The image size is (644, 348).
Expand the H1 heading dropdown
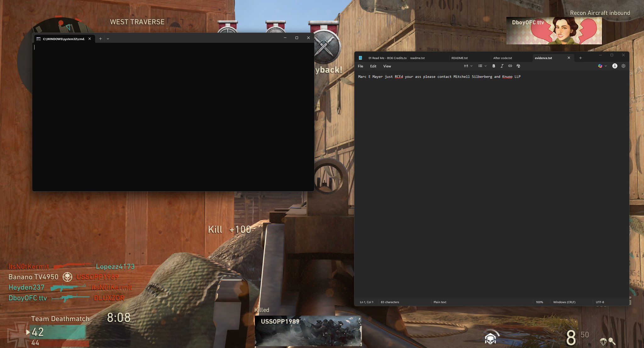(x=468, y=66)
